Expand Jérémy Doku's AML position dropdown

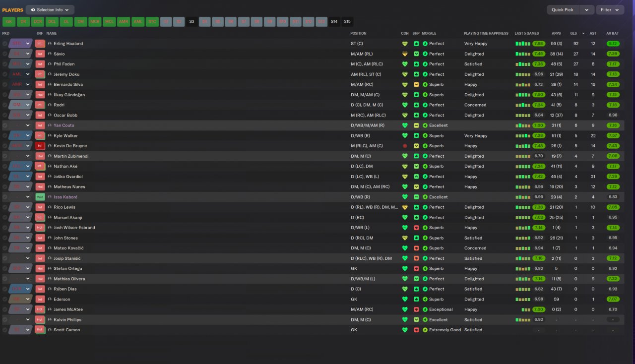coord(28,74)
